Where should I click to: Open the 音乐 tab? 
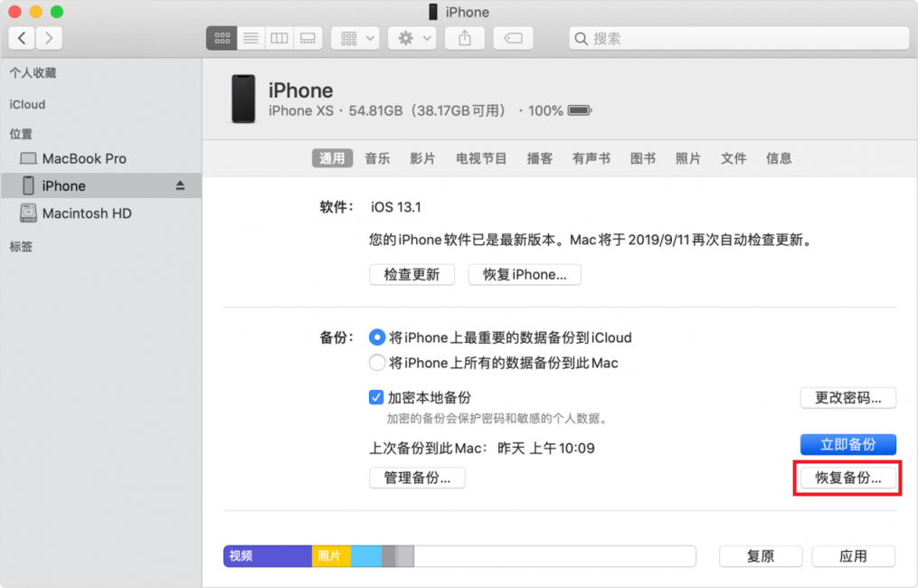pyautogui.click(x=378, y=158)
